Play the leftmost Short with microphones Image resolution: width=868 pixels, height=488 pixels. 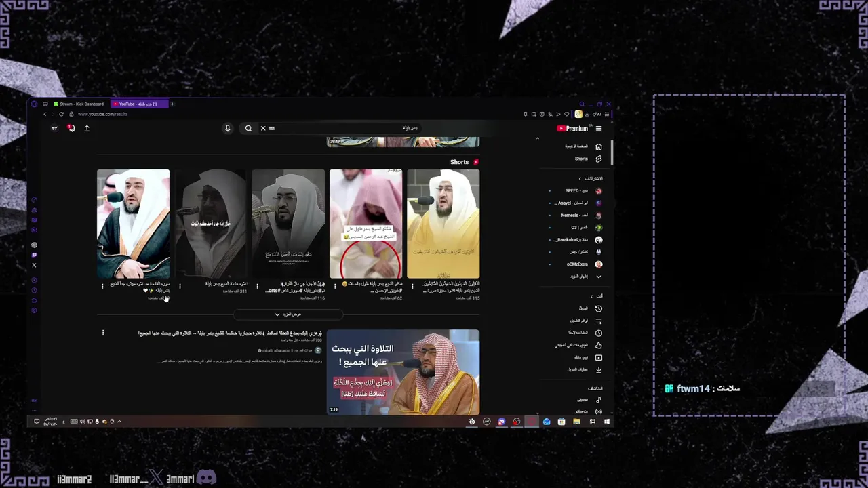(133, 224)
